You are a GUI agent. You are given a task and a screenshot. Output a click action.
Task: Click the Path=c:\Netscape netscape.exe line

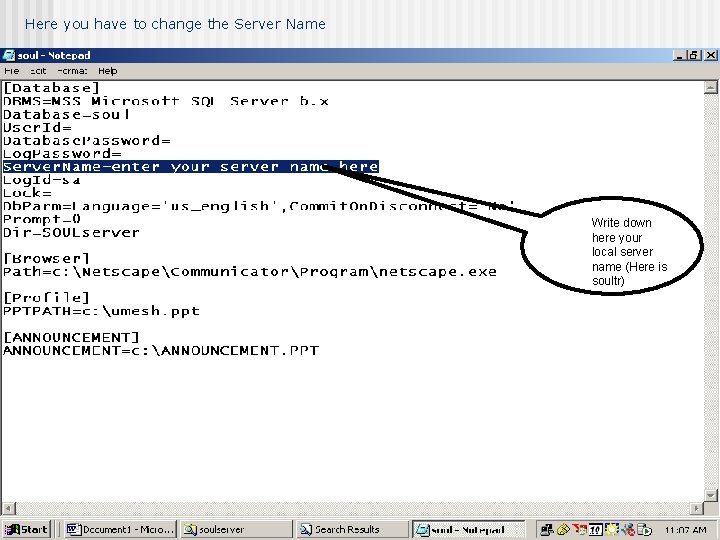coord(250,272)
